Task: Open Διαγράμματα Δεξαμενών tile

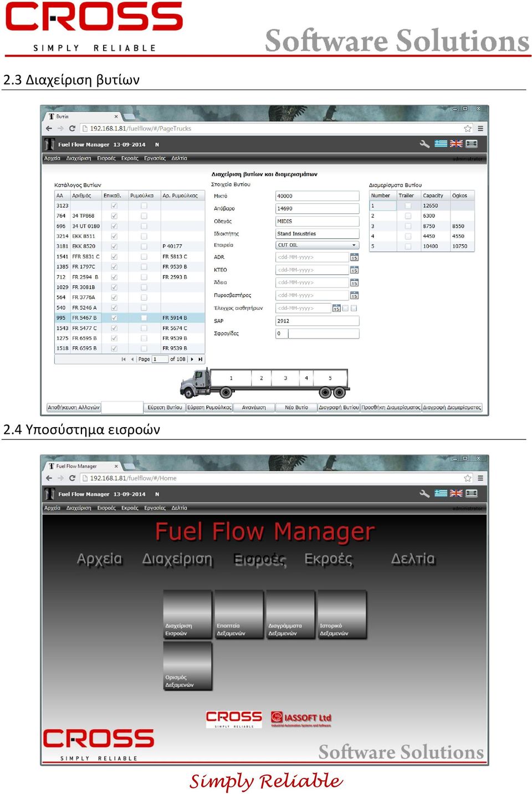Action: coord(290,614)
